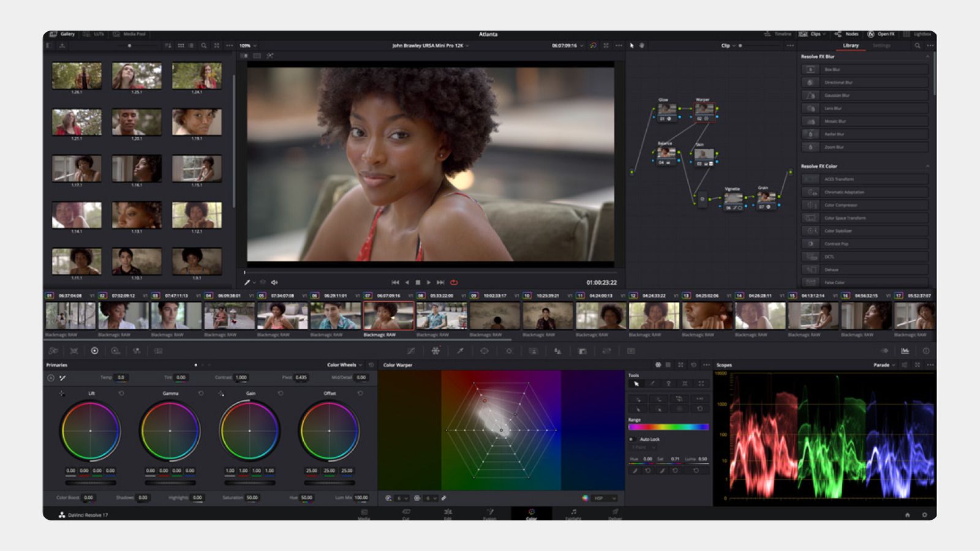Image resolution: width=980 pixels, height=551 pixels.
Task: Pick white point on Gain wheel
Action: 221,393
